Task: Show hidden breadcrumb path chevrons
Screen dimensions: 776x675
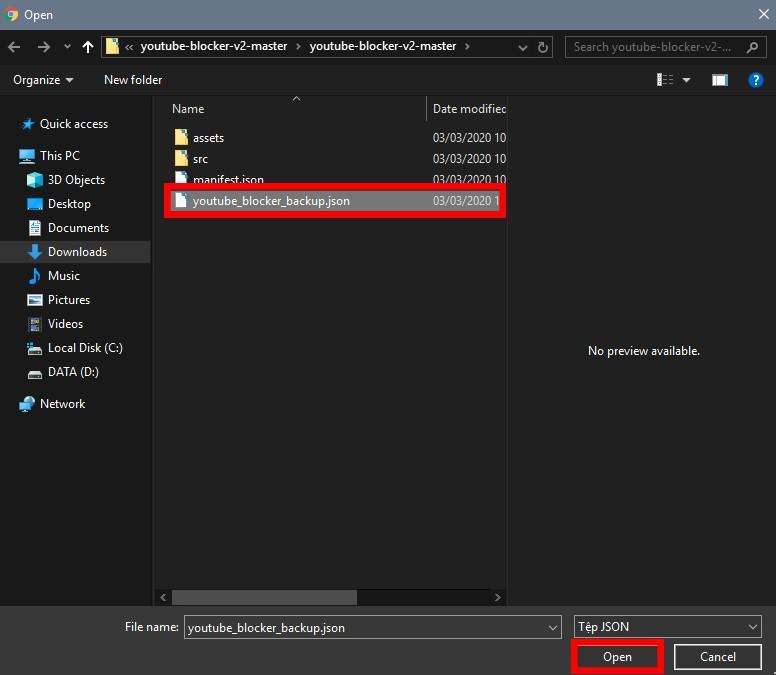Action: (129, 47)
